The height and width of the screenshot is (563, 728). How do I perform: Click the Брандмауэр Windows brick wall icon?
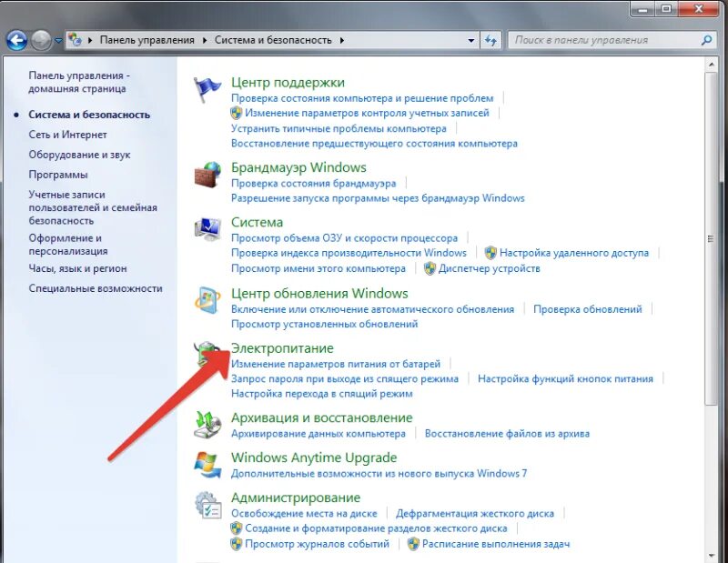207,175
